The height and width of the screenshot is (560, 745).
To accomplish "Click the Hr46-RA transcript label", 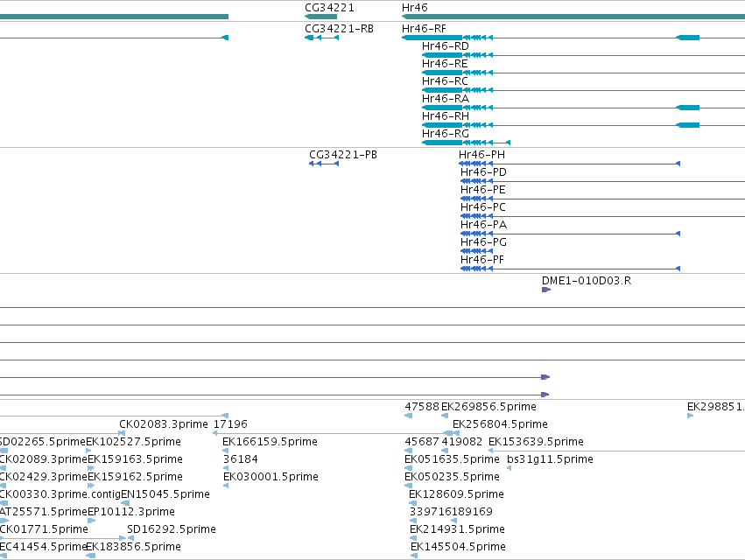I will (x=446, y=99).
